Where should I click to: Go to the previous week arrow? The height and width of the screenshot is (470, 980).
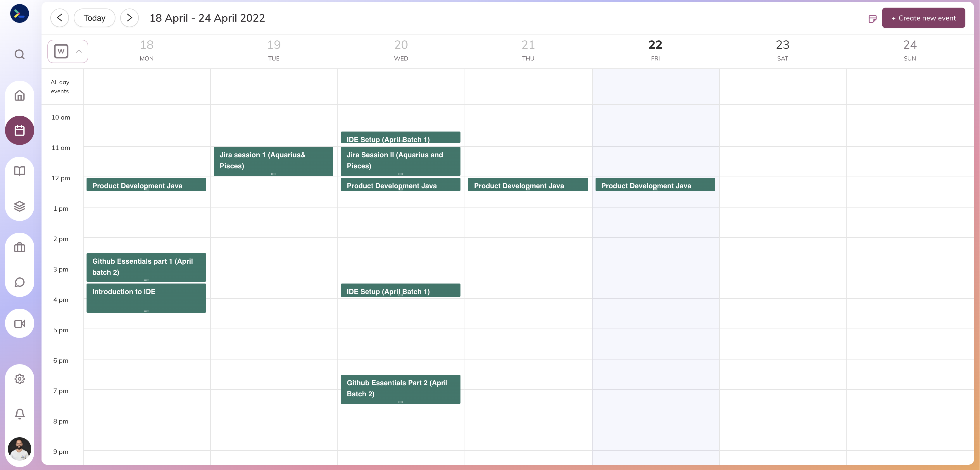pyautogui.click(x=59, y=18)
